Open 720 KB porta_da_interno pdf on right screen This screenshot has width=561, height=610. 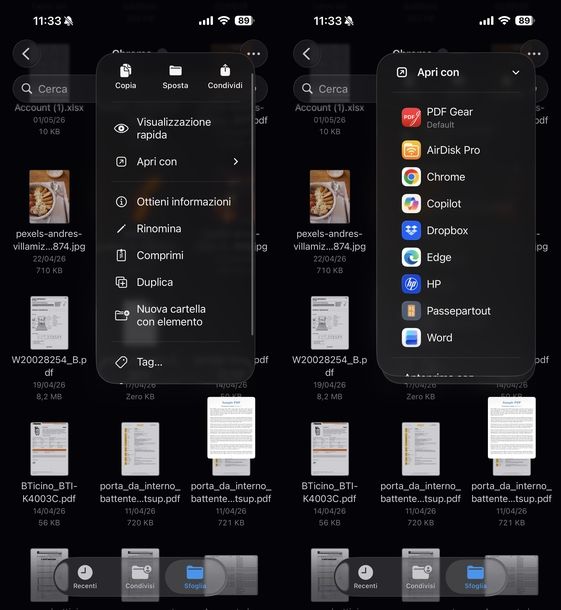point(421,449)
